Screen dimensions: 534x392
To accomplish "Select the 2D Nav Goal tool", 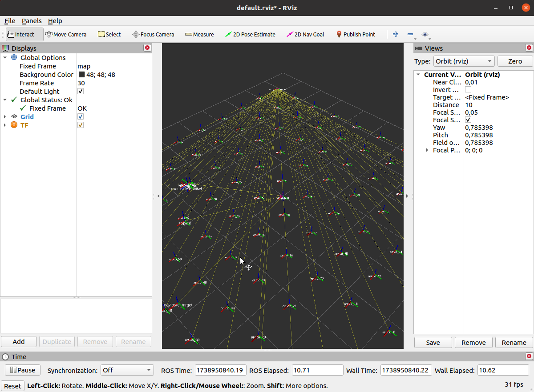I will [305, 34].
